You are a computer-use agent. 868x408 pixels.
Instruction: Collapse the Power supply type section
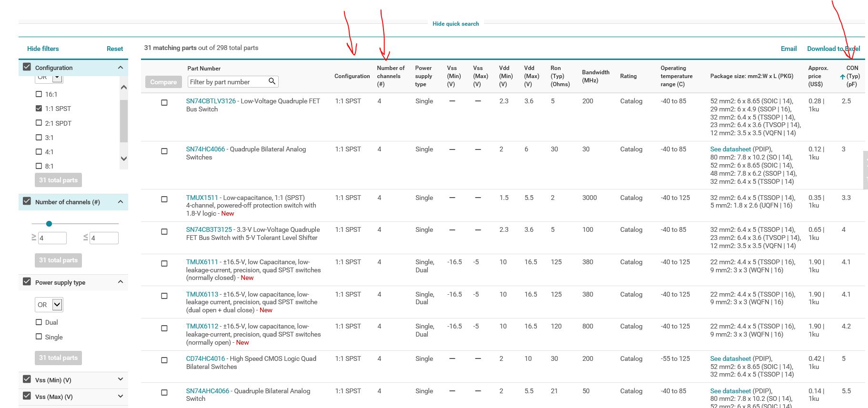[x=121, y=282]
